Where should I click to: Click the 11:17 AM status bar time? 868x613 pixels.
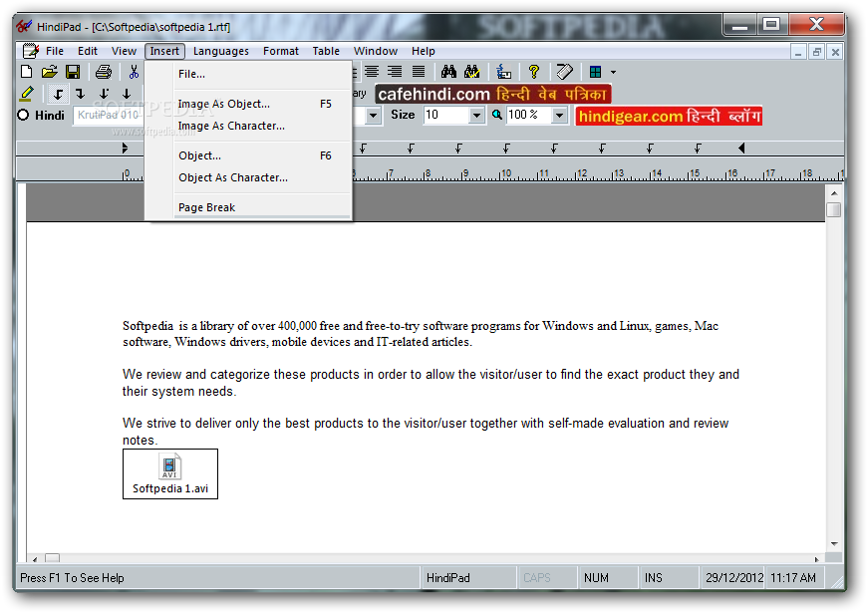pyautogui.click(x=792, y=577)
